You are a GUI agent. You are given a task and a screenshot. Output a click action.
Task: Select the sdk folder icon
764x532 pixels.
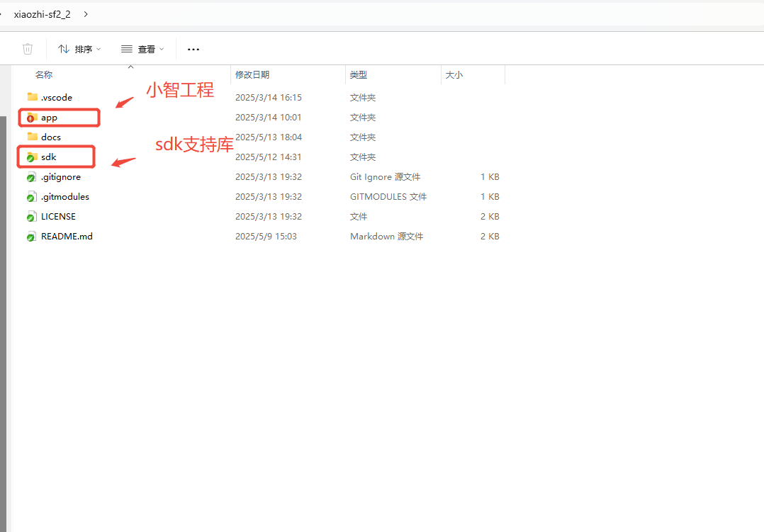coord(31,157)
